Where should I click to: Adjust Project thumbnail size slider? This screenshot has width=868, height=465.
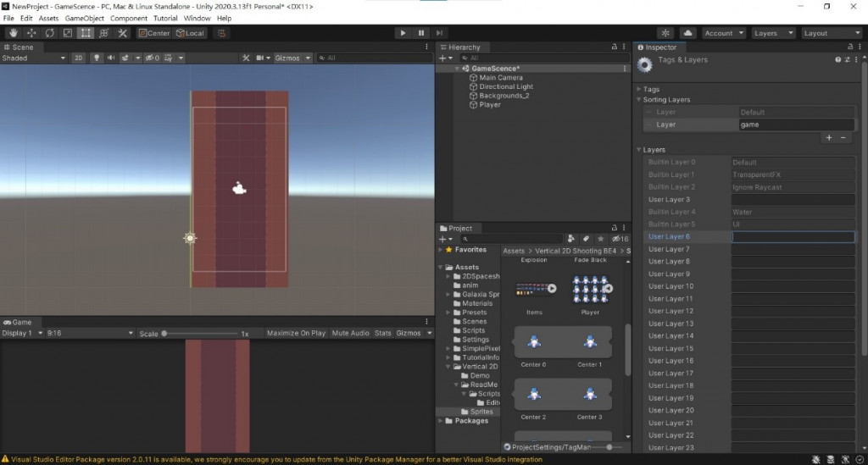tap(609, 446)
